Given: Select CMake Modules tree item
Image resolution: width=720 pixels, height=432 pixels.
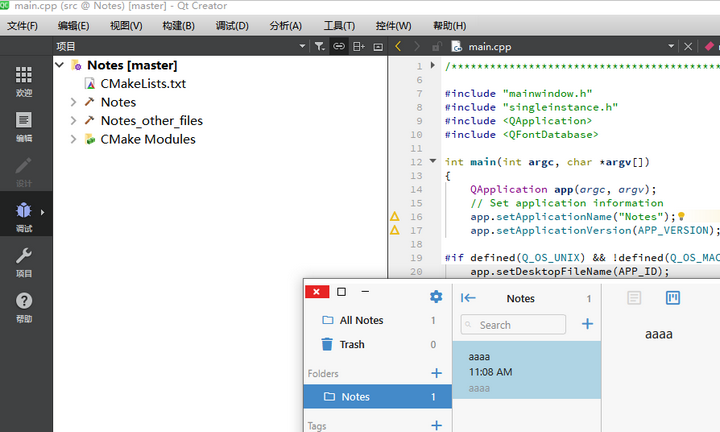Looking at the screenshot, I should [147, 139].
